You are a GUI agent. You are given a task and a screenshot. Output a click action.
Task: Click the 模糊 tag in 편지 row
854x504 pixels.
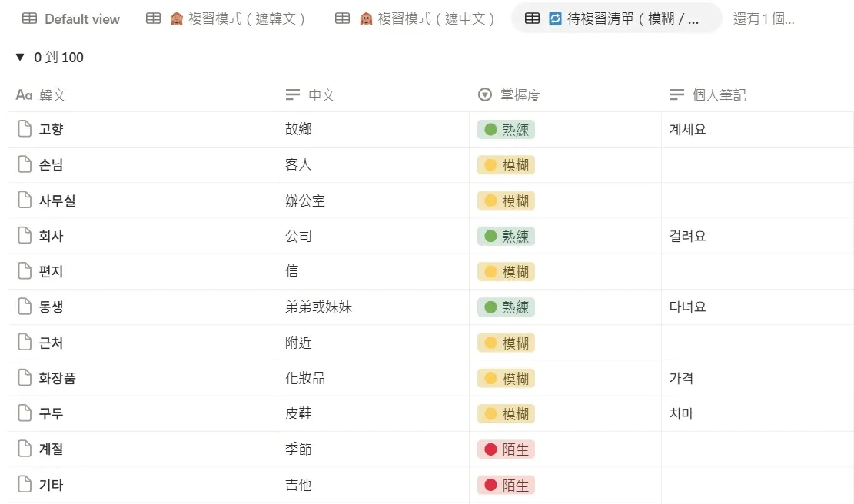pos(506,272)
